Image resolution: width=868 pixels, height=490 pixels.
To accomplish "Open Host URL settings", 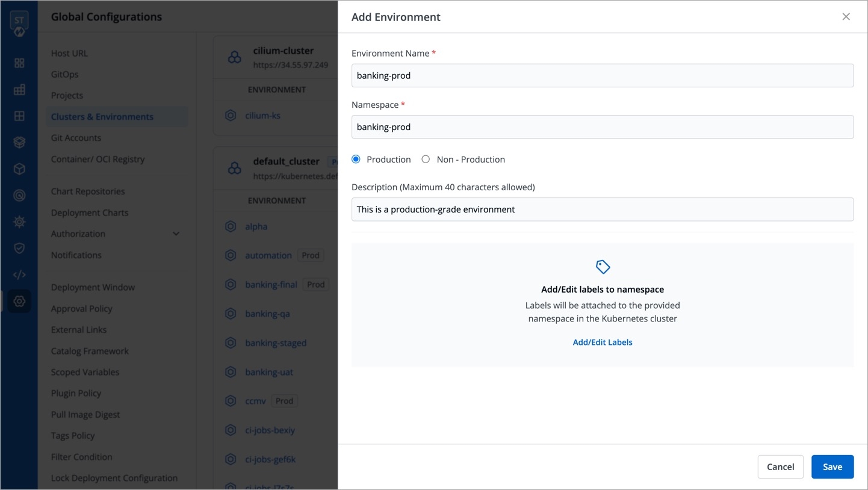I will pos(69,53).
